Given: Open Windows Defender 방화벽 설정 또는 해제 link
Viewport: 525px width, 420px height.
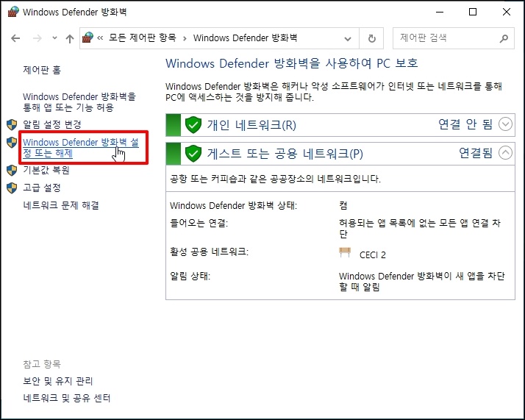Looking at the screenshot, I should tap(81, 148).
